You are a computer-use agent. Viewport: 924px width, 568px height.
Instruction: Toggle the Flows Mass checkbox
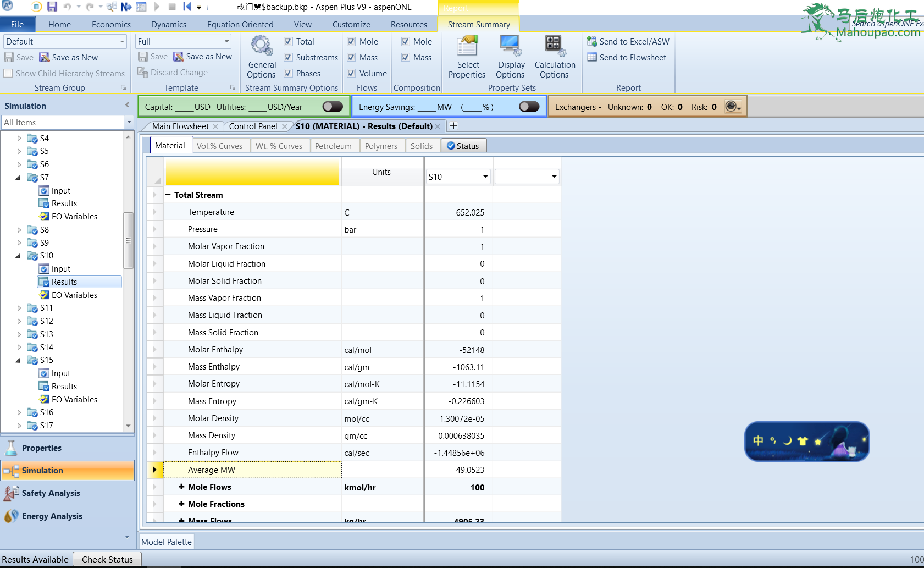(351, 57)
